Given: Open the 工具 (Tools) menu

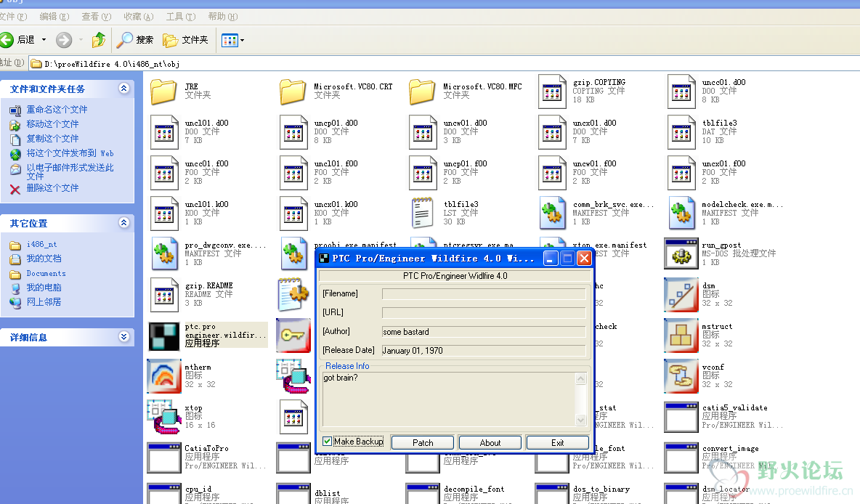Looking at the screenshot, I should tap(180, 17).
